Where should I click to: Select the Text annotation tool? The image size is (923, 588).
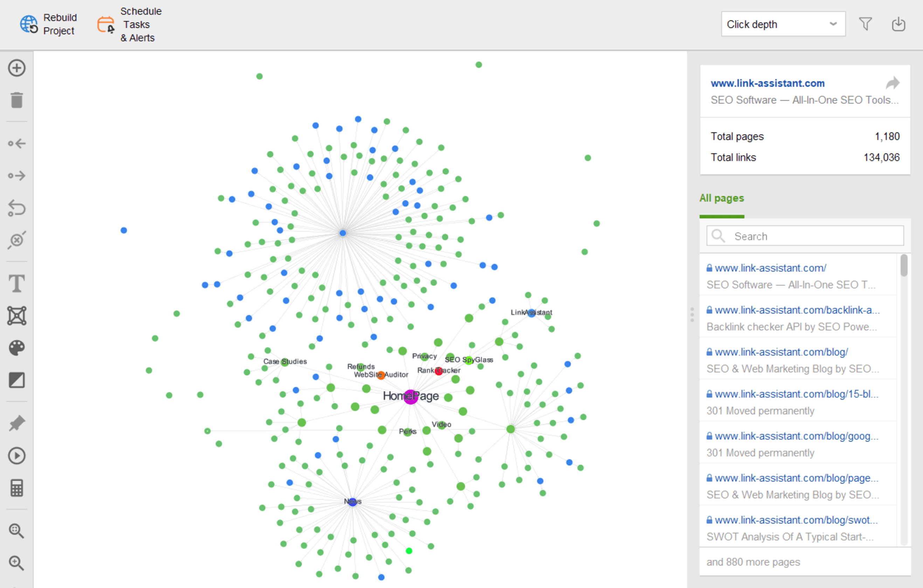click(x=16, y=283)
